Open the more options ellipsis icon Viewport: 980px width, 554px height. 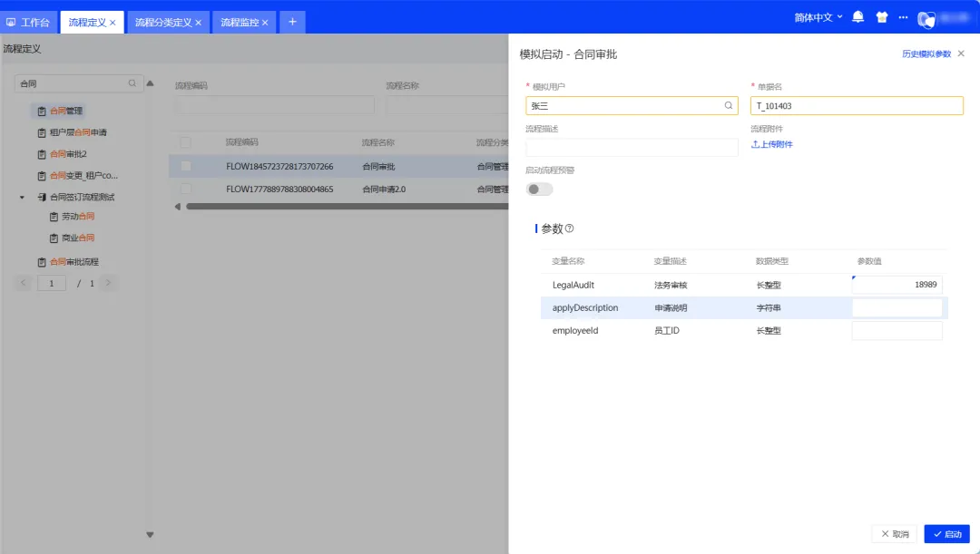point(903,17)
